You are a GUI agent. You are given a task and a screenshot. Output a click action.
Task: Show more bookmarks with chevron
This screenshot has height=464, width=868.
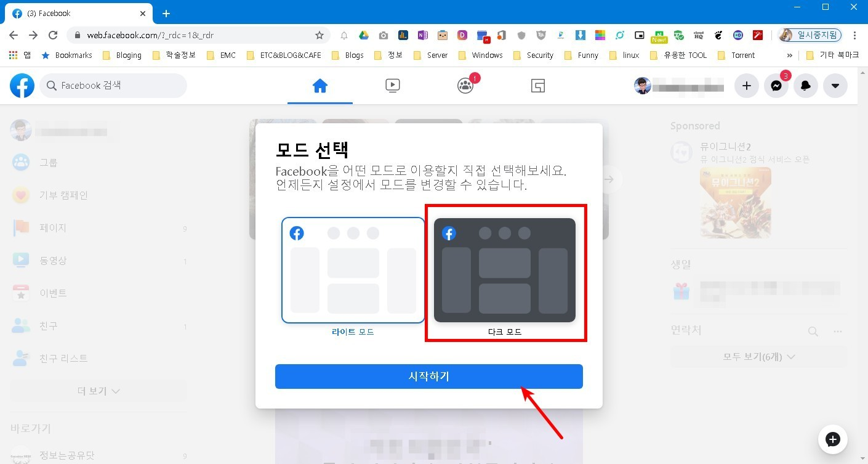[x=790, y=55]
